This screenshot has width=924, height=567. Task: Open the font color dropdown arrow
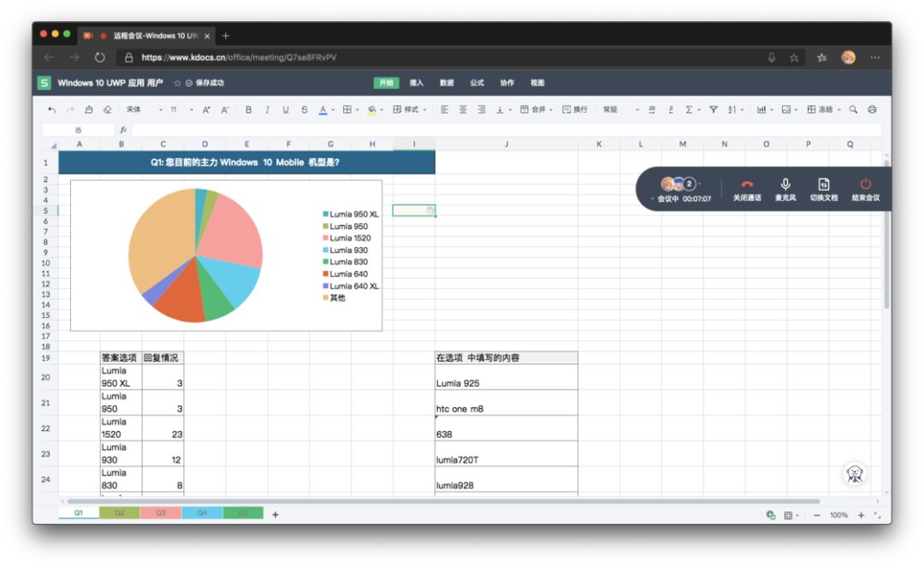point(333,110)
